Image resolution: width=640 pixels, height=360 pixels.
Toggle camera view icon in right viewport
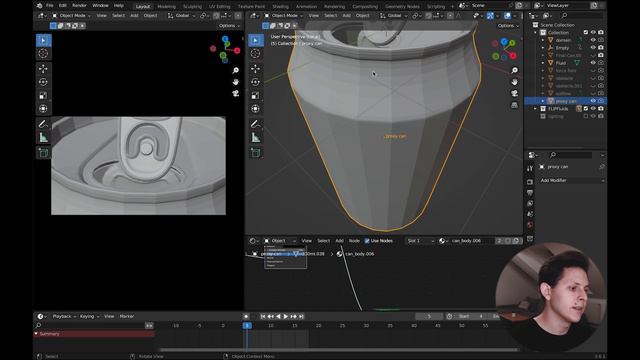[514, 93]
